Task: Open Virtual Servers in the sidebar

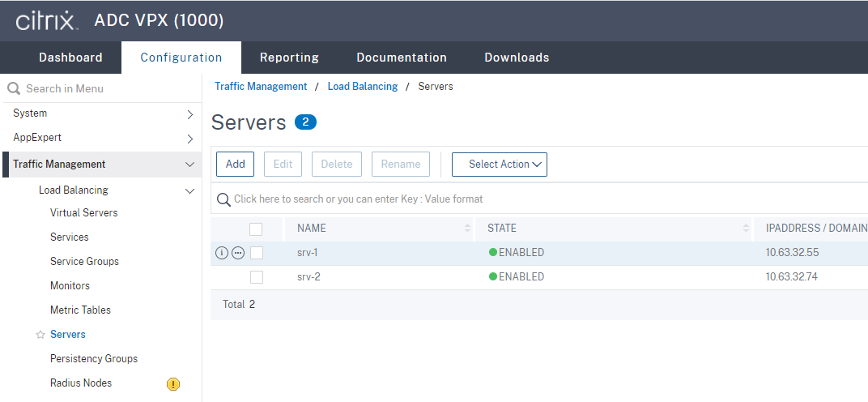Action: click(x=83, y=213)
